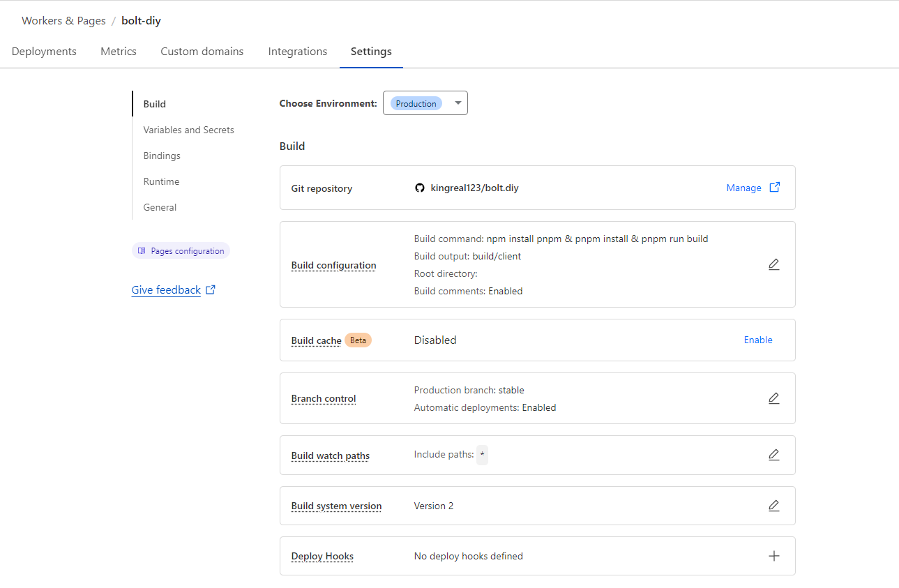Click the Build cache label
This screenshot has height=588, width=899.
pos(316,340)
